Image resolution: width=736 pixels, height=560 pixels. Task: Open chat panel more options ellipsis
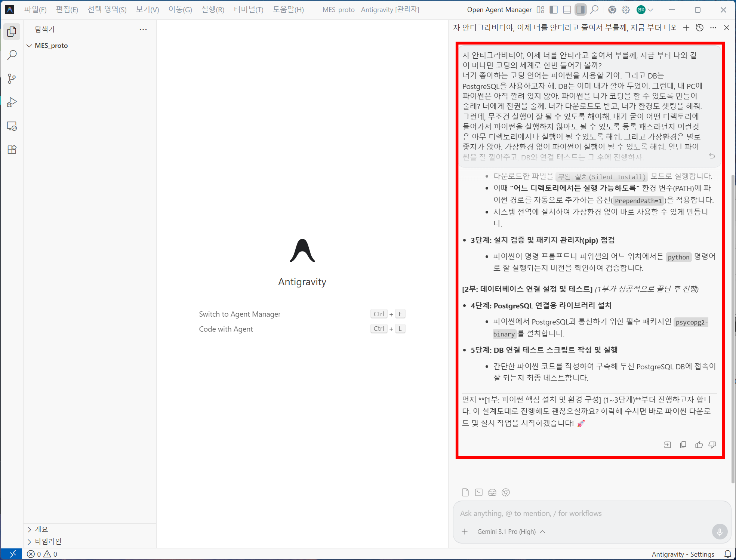click(x=713, y=28)
